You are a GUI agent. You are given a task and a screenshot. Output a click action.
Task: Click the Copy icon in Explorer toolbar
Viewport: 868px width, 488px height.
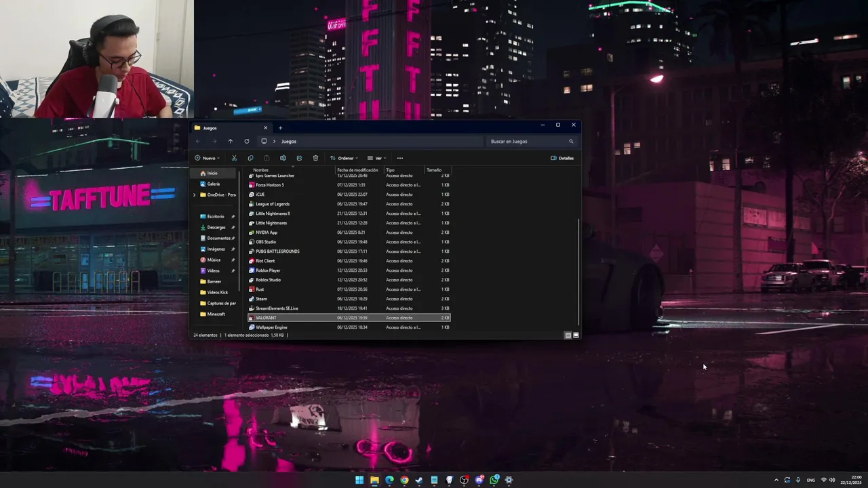click(250, 158)
